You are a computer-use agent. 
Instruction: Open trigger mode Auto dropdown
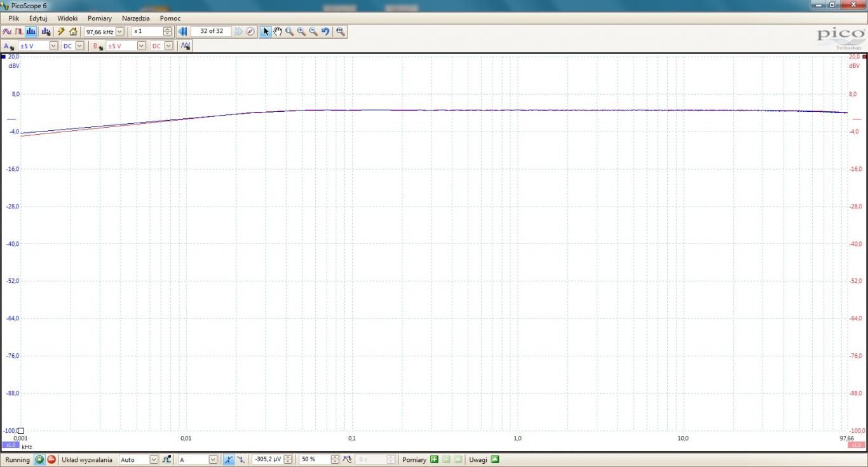point(154,459)
